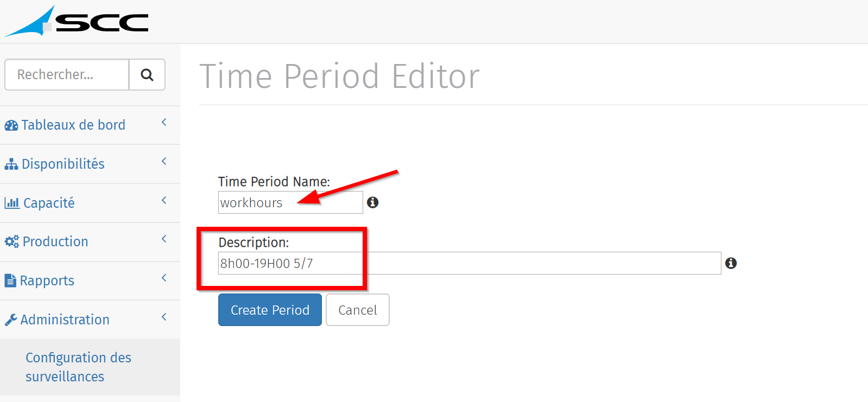Viewport: 868px width, 402px height.
Task: Click info icon next to Time Period Name
Action: (372, 202)
